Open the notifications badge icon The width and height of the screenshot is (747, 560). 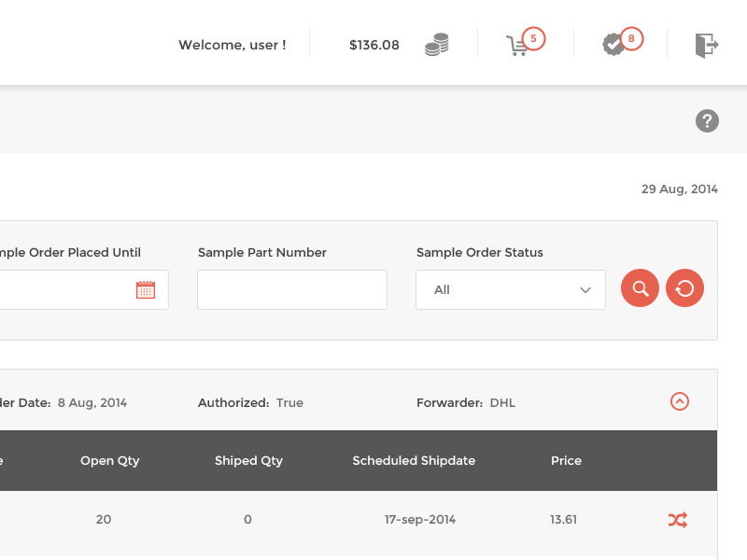[612, 43]
